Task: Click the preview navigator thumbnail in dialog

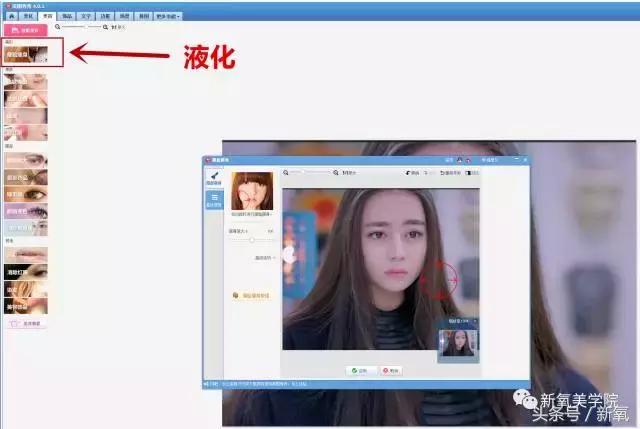Action: coord(459,344)
